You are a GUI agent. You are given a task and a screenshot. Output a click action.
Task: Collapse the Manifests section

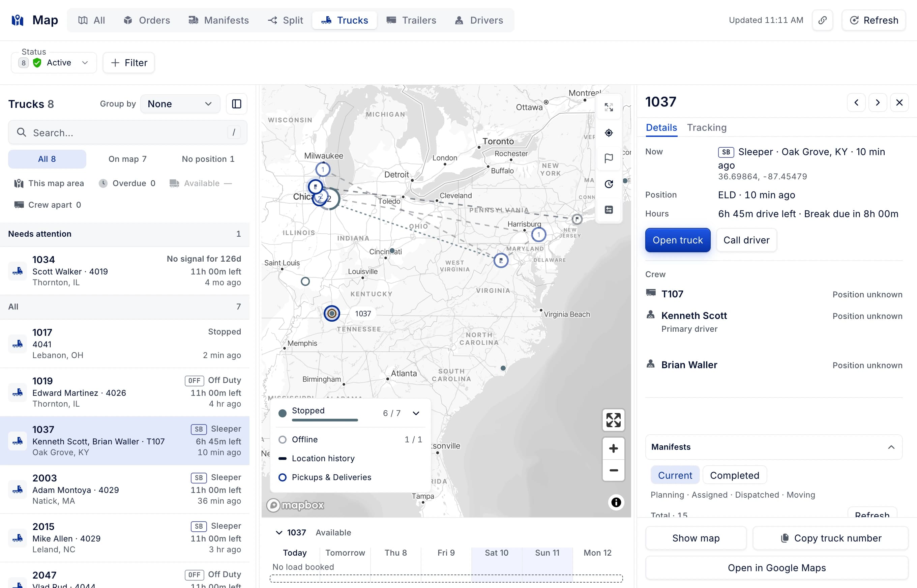coord(773,447)
